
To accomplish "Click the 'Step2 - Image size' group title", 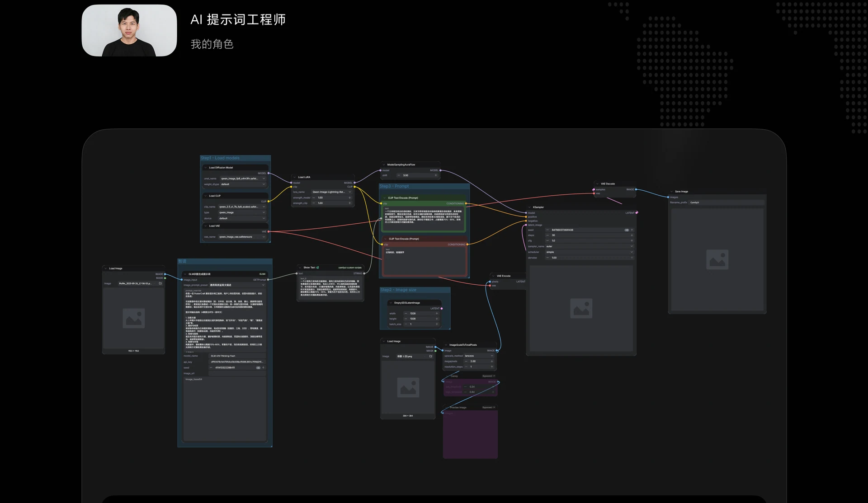I will 398,290.
